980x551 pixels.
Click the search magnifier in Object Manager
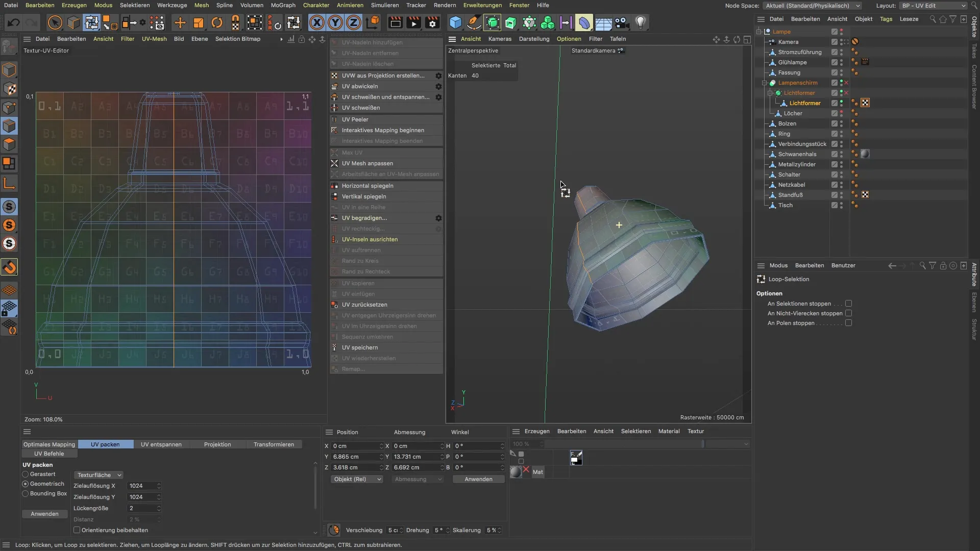coord(933,19)
